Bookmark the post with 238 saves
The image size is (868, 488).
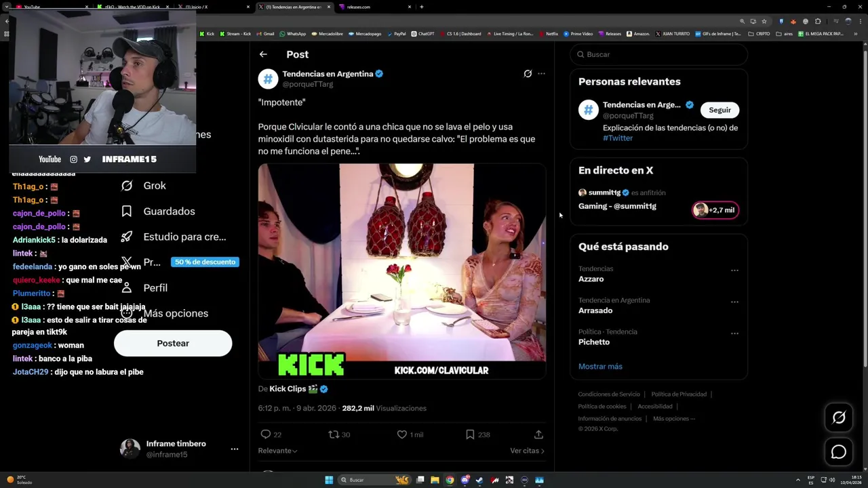tap(478, 434)
